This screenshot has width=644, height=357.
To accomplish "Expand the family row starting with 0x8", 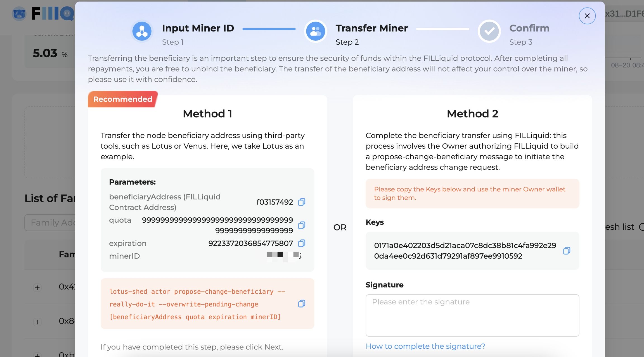I will [x=37, y=322].
